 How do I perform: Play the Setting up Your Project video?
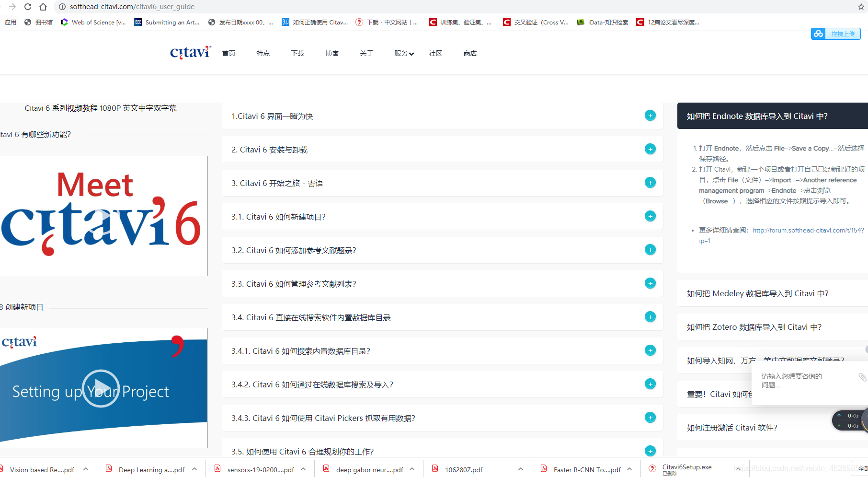(x=101, y=388)
